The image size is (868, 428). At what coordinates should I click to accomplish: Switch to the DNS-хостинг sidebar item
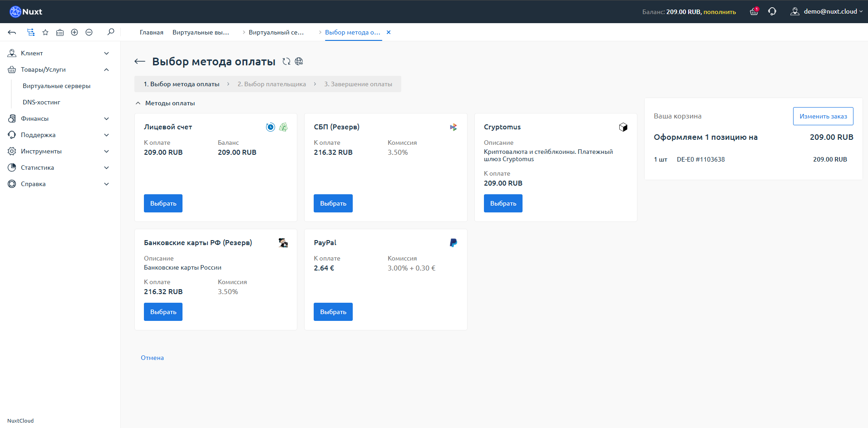(x=40, y=102)
